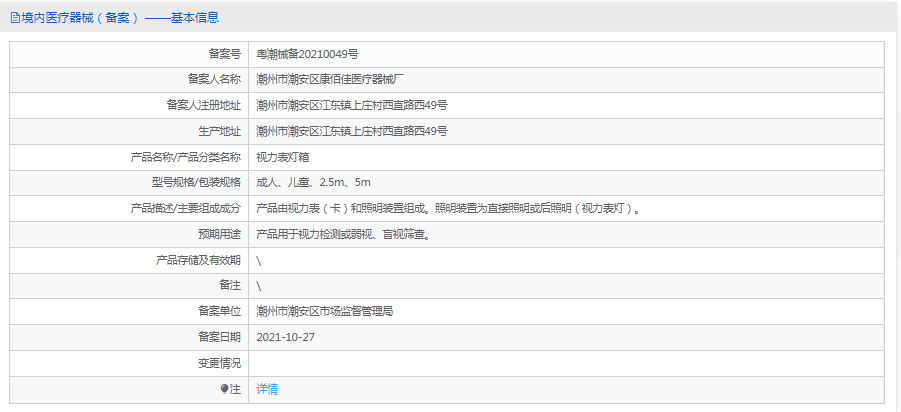
Task: Select the description starting 产品由视力表
Action: [448, 209]
